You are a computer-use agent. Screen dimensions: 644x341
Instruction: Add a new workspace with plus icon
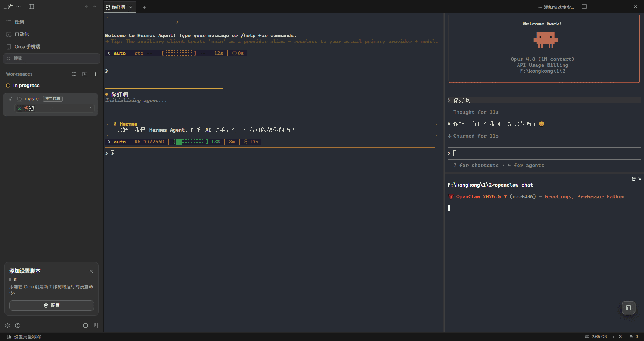tap(96, 74)
